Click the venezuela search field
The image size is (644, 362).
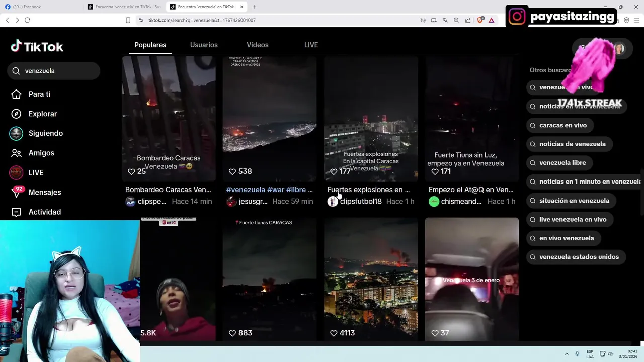pyautogui.click(x=54, y=71)
